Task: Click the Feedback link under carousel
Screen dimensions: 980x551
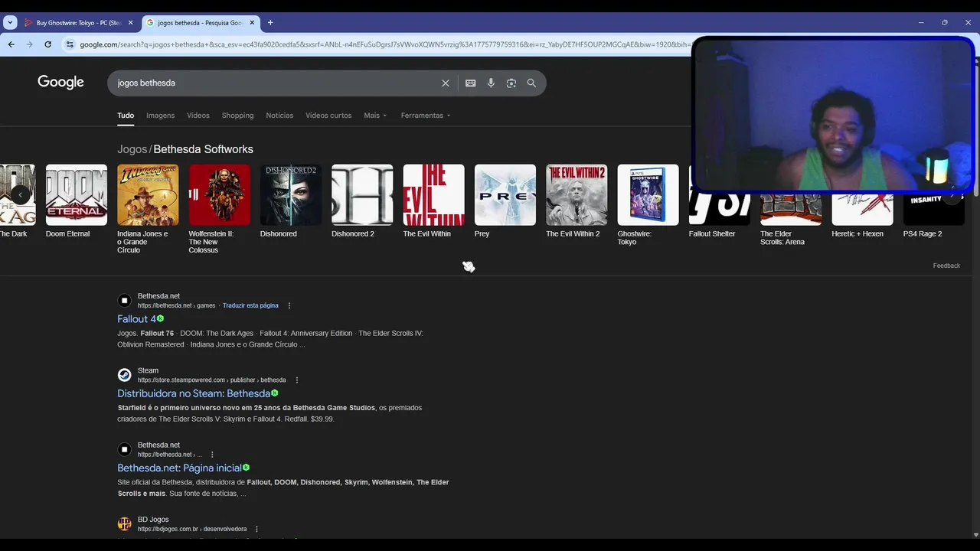Action: click(946, 266)
